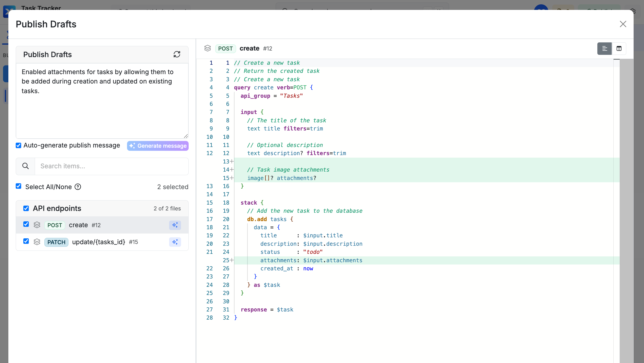Click the AI sparkle icon for update/{tasks_id}

point(175,242)
